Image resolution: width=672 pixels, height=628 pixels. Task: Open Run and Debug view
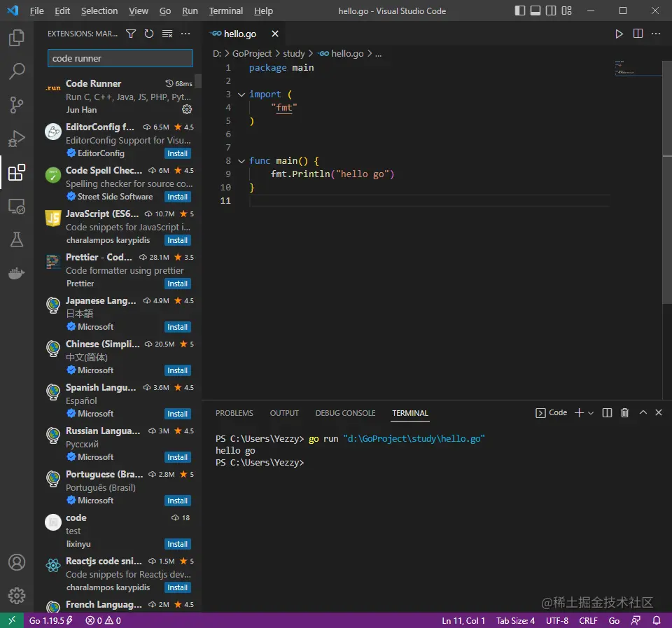tap(17, 139)
